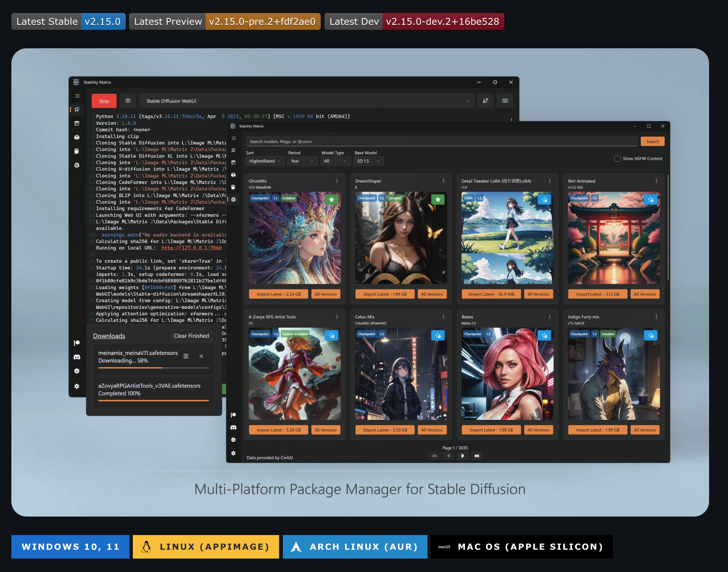
Task: Open the hamburger menu in the launch window
Action: (x=77, y=96)
